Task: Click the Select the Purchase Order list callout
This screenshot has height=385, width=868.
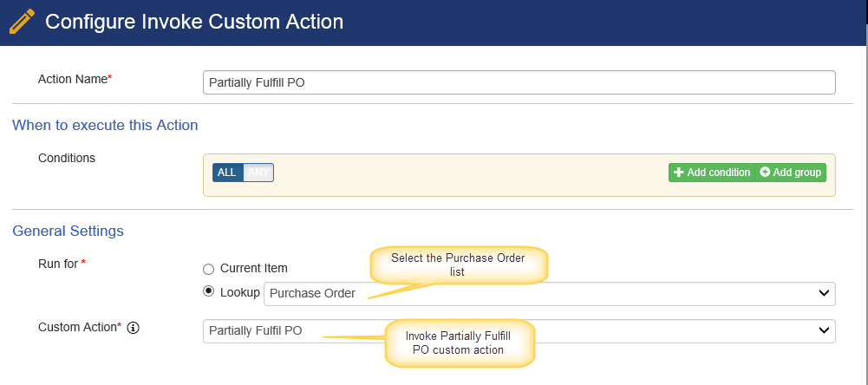Action: click(x=459, y=265)
